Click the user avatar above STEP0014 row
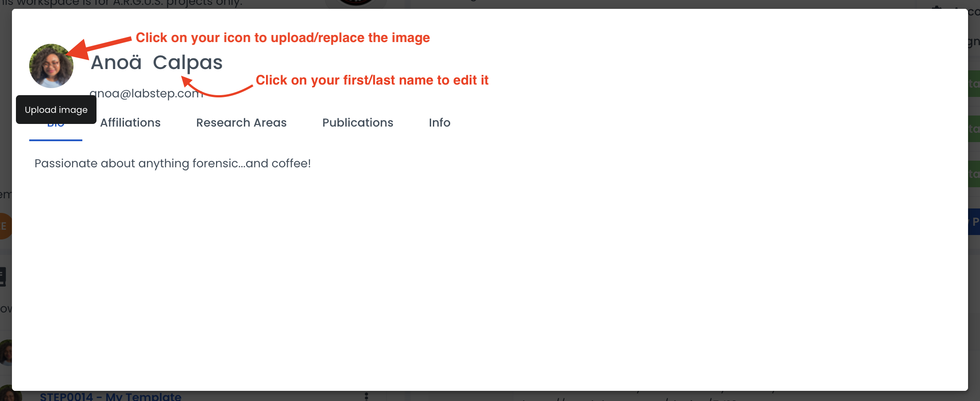This screenshot has width=980, height=401. (5, 353)
